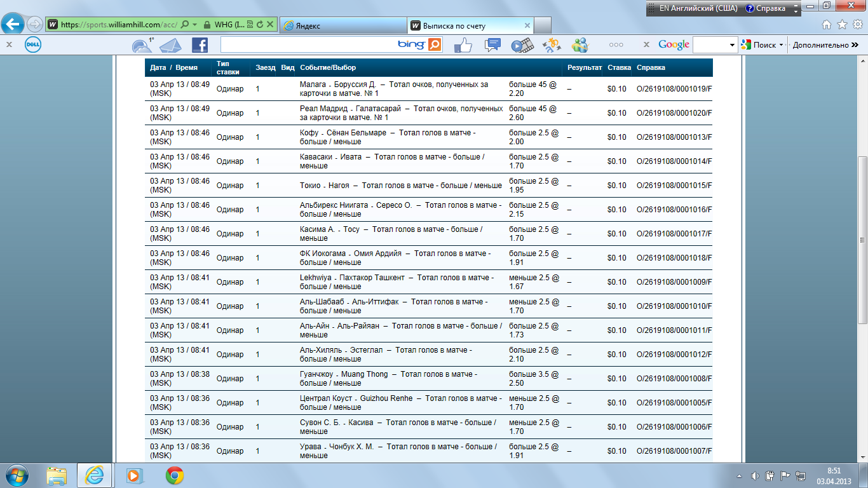Click the Bing search magnifier button
868x488 pixels.
pos(435,45)
